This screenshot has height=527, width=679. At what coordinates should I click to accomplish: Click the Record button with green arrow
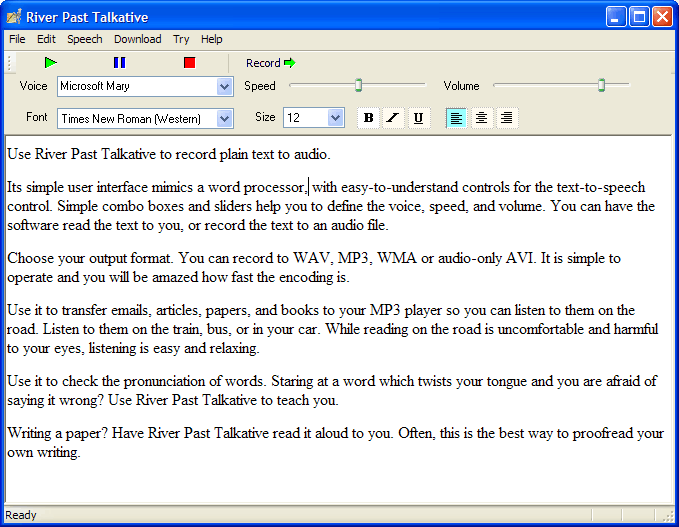tap(271, 63)
